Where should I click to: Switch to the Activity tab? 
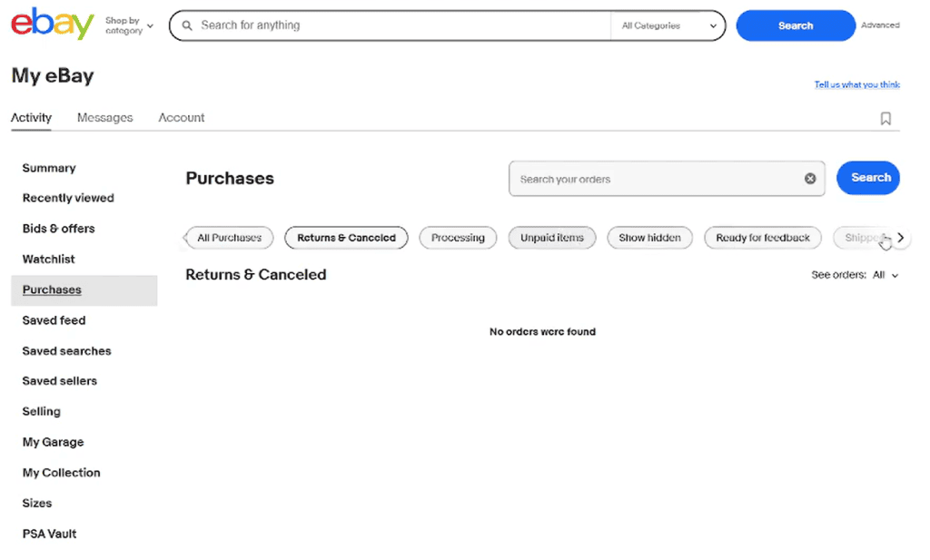point(32,117)
